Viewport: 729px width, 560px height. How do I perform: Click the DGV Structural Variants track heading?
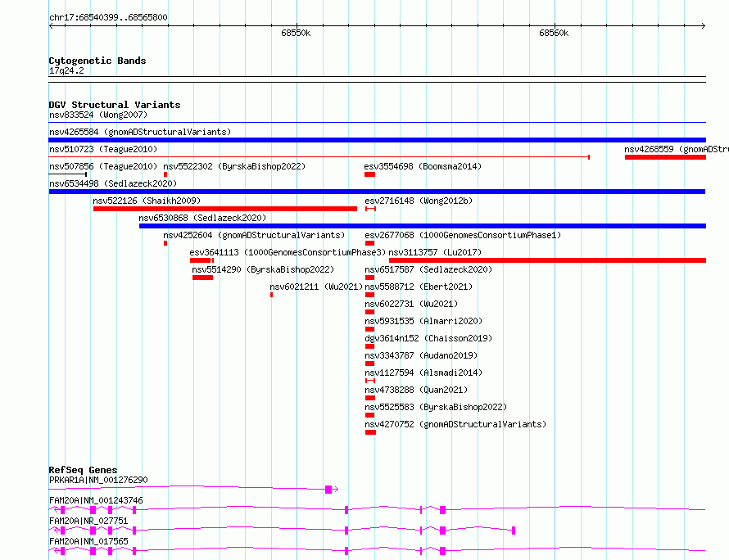(115, 105)
